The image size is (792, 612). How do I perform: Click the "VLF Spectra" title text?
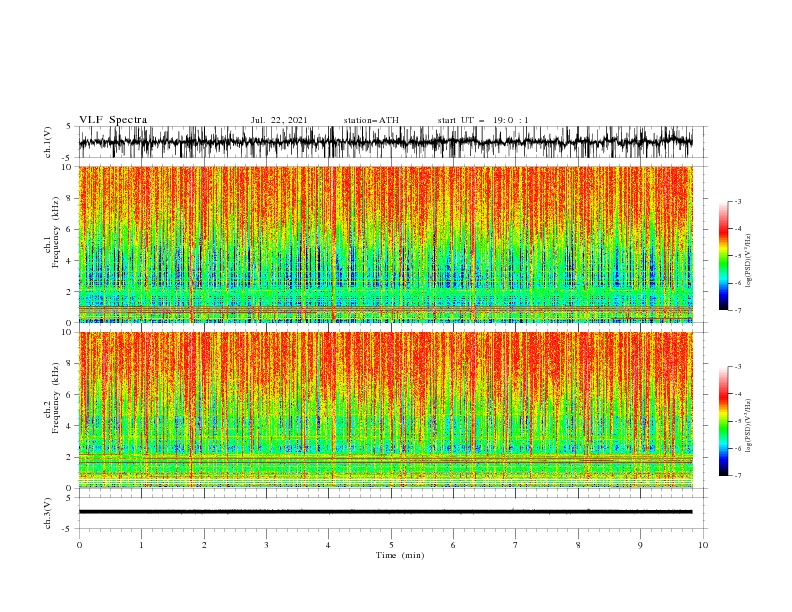pos(113,120)
